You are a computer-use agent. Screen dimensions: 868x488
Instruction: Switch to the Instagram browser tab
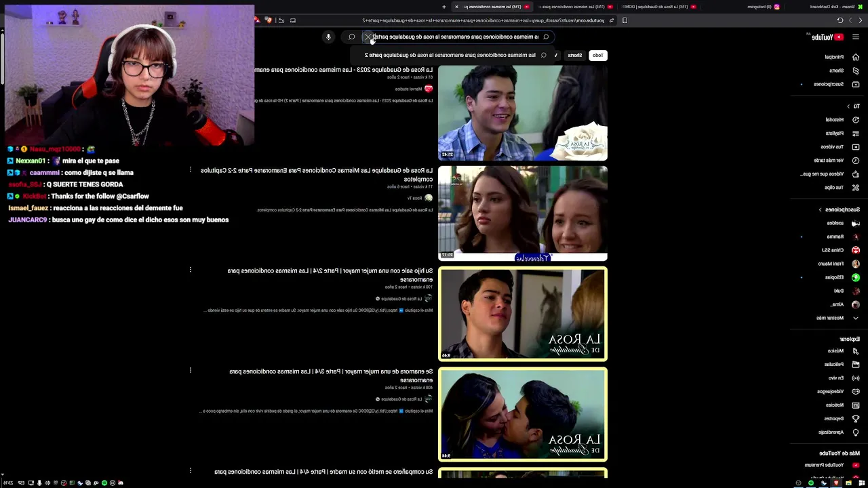pyautogui.click(x=764, y=7)
